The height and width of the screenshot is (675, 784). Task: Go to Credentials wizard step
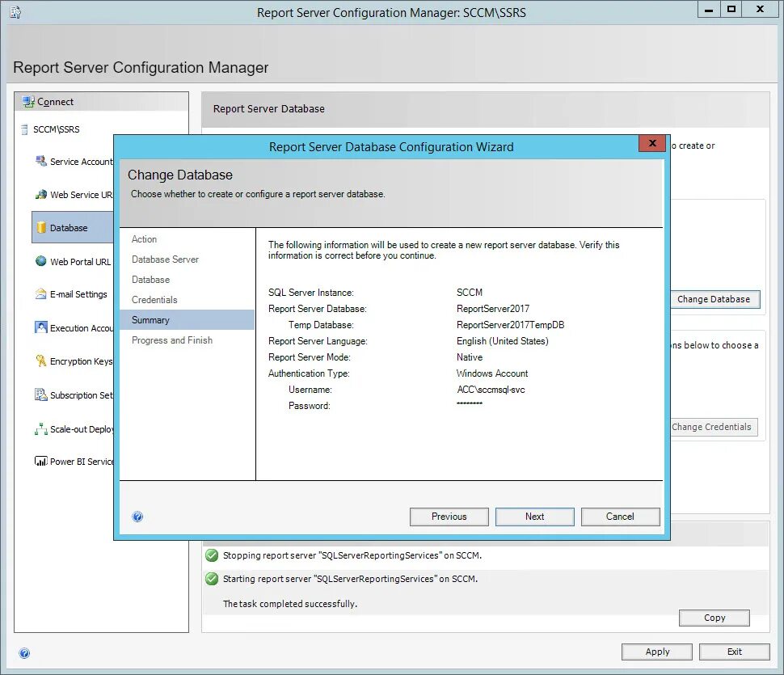pos(154,299)
